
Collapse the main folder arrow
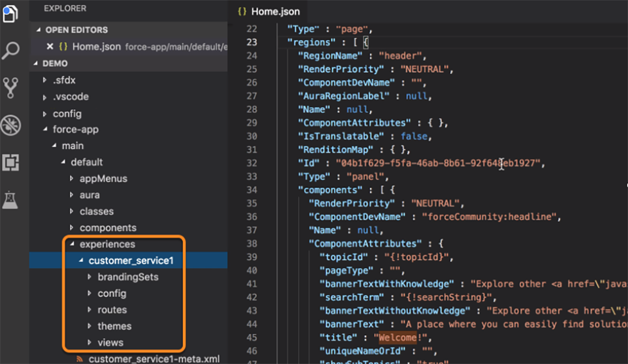pyautogui.click(x=54, y=146)
